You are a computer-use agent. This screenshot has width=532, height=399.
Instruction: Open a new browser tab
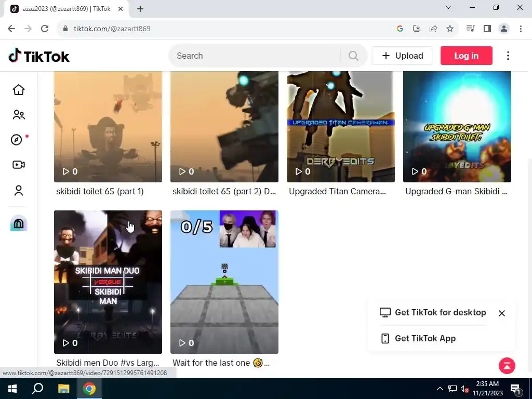140,9
